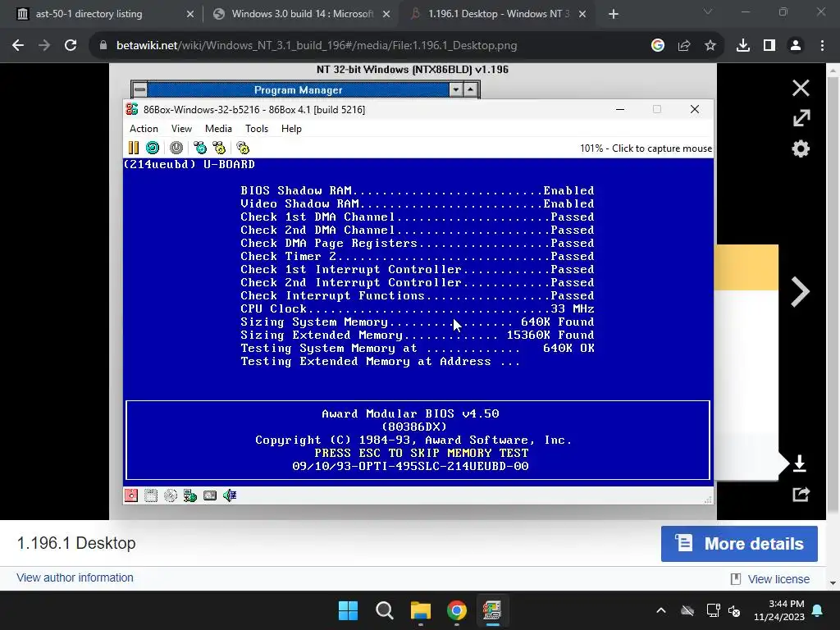Open 86Box settings gear toolbar icon
Image resolution: width=840 pixels, height=630 pixels.
[243, 148]
